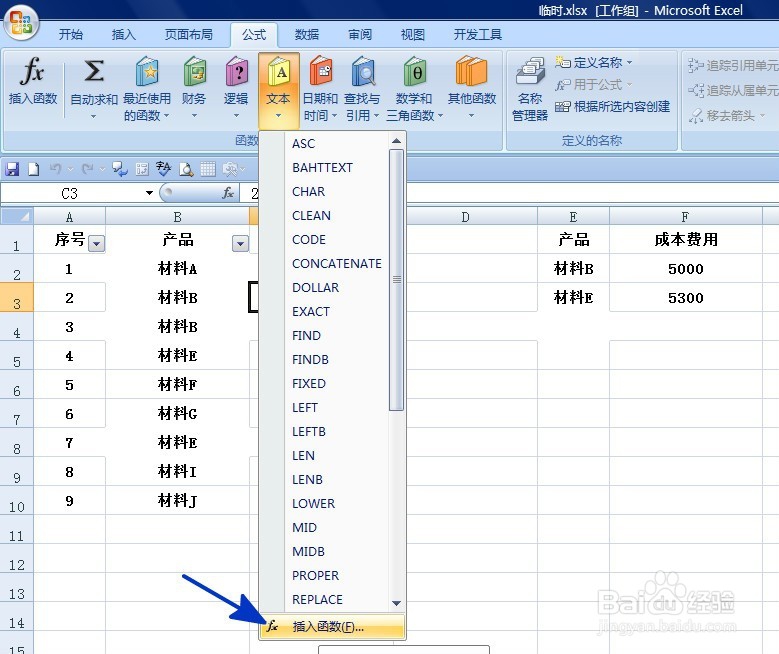
Task: Collapse the Text functions button
Action: pyautogui.click(x=278, y=89)
